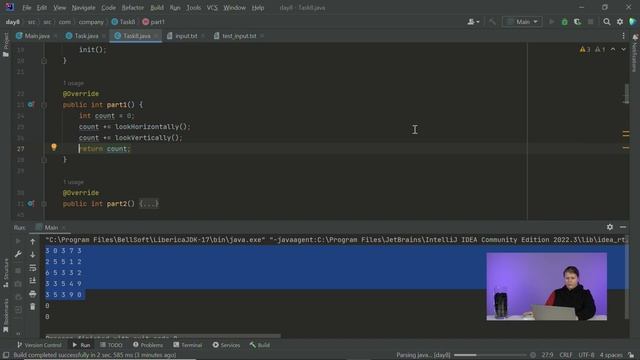Close the Task8.java tab
This screenshot has height=360, width=640.
(x=156, y=36)
